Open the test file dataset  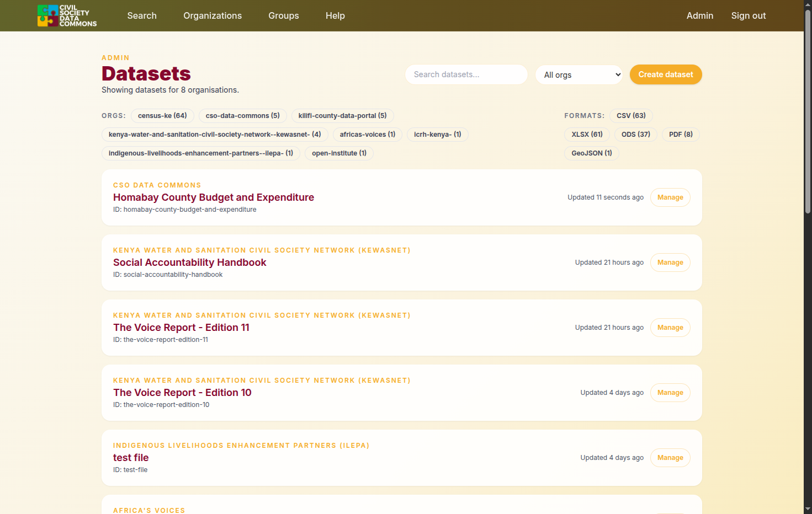click(x=131, y=458)
